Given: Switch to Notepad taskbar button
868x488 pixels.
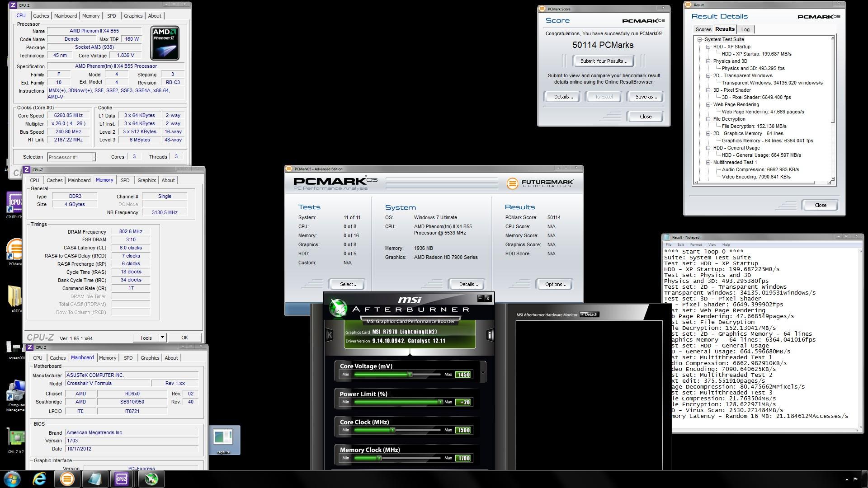Looking at the screenshot, I should (x=94, y=479).
